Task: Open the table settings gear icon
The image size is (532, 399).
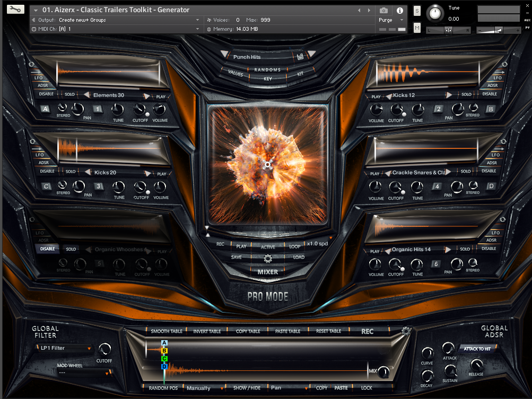Action: click(x=406, y=331)
